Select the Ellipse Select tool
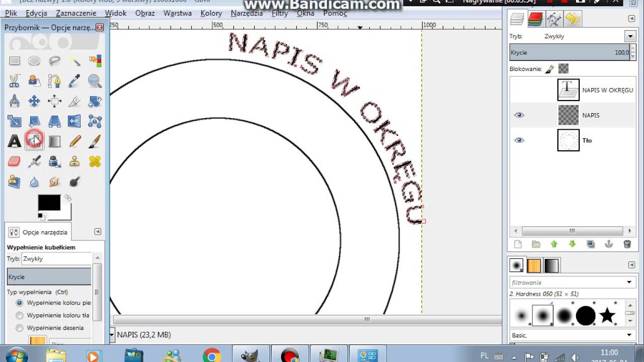This screenshot has height=362, width=644. pos(34,61)
